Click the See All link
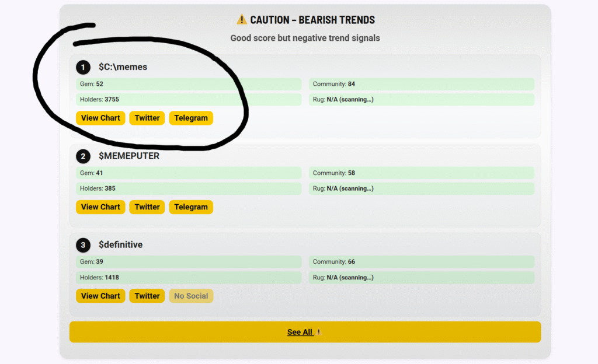Screen dimensions: 598x364 (x=300, y=332)
